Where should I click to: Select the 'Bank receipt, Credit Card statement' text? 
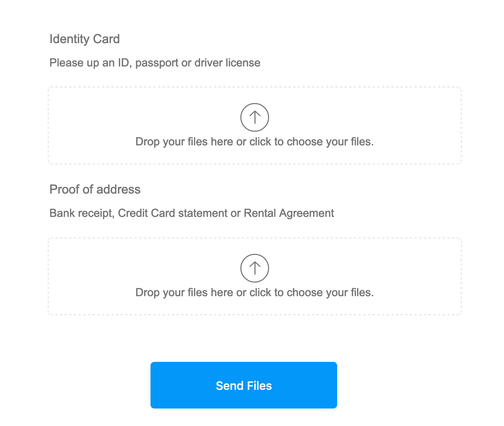coord(192,213)
